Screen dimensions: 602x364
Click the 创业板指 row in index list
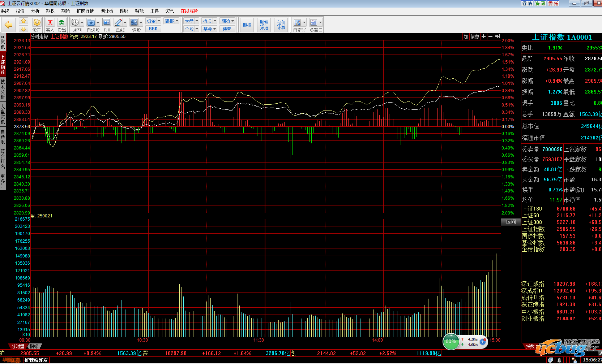point(562,318)
